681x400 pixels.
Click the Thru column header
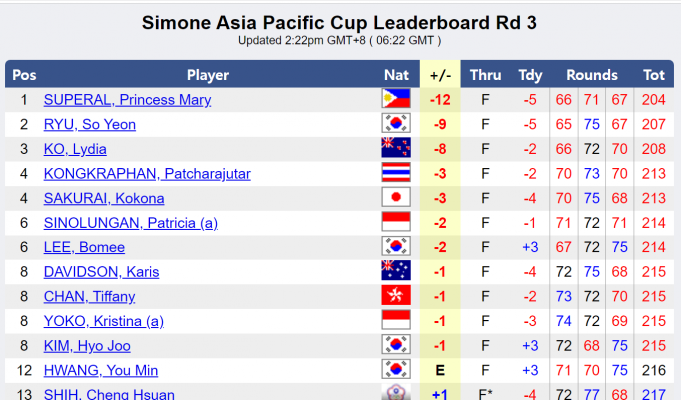pyautogui.click(x=486, y=75)
